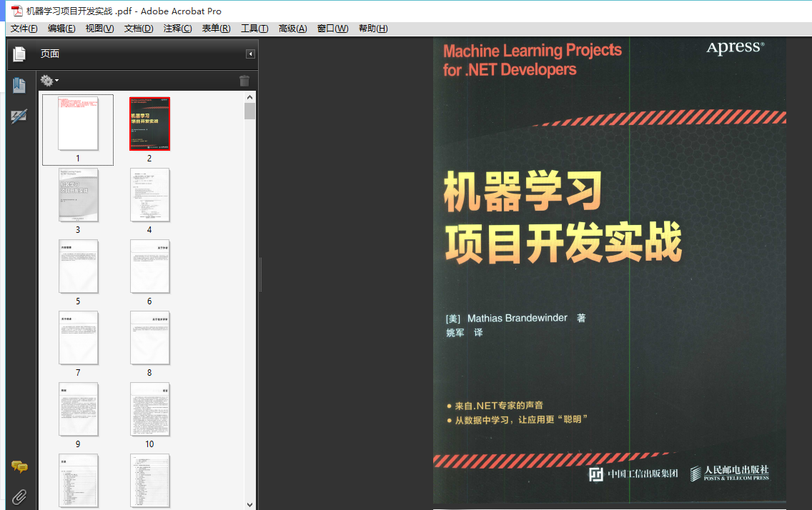Click the English title Machine Learning Projects
Image resolution: width=812 pixels, height=510 pixels.
(533, 50)
